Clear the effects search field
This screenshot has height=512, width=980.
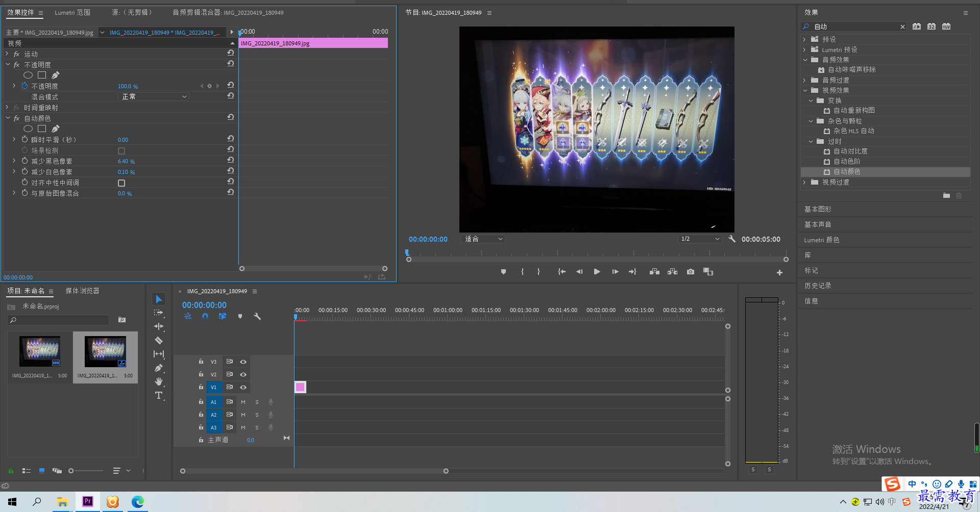[902, 27]
